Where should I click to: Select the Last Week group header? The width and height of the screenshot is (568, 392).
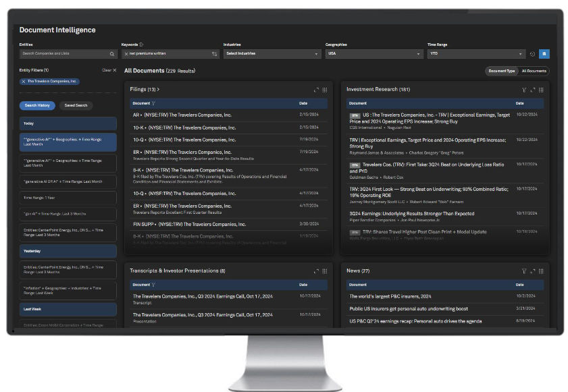coord(68,310)
